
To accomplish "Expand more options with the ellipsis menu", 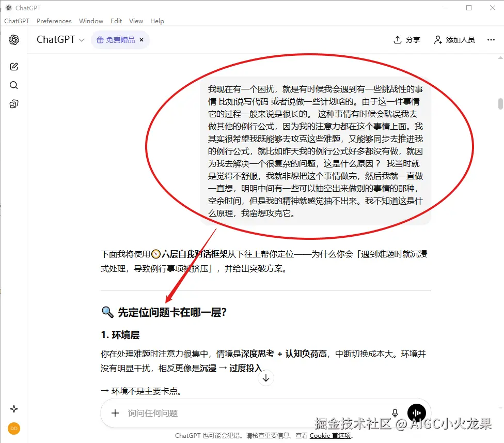I will tap(491, 39).
